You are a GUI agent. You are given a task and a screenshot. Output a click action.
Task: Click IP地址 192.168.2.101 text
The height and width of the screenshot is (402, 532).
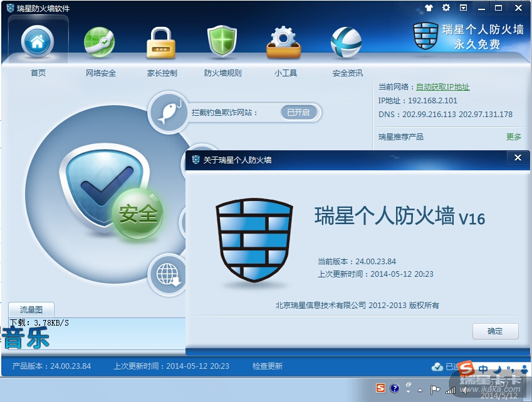[418, 101]
